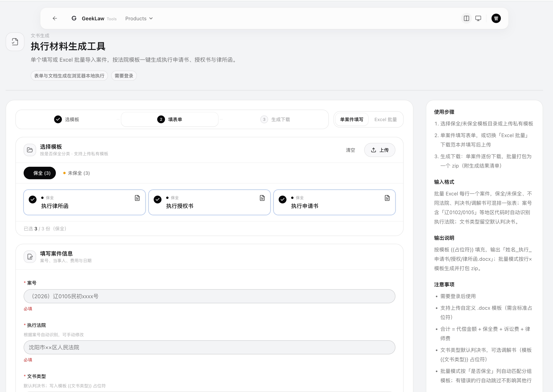Screen dimensions: 553x392
Task: Click 清空 to clear templates
Action: pos(351,150)
